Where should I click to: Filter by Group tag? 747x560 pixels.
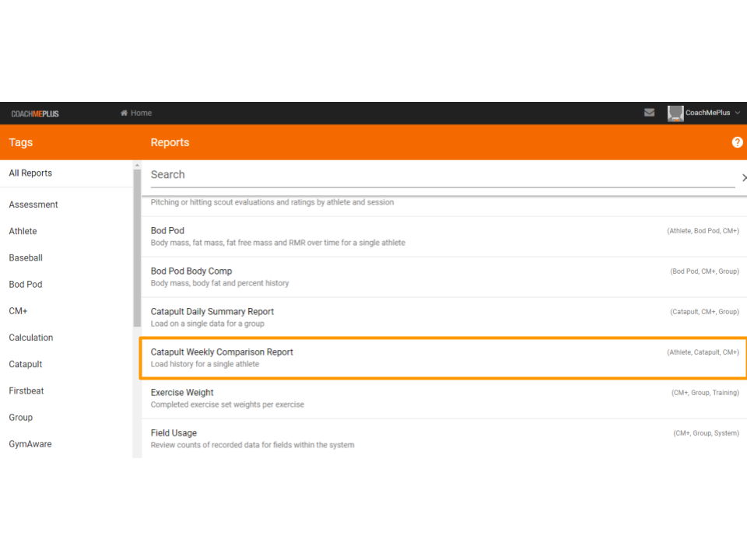21,418
